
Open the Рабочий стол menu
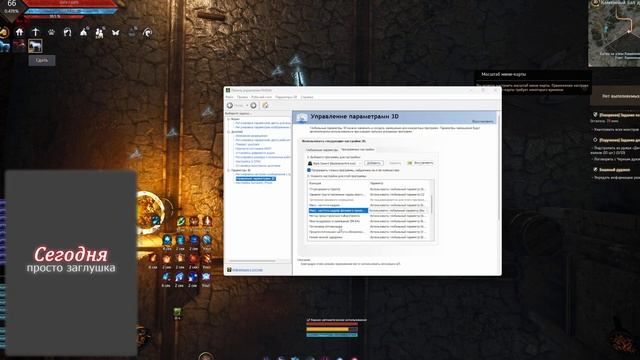click(261, 97)
